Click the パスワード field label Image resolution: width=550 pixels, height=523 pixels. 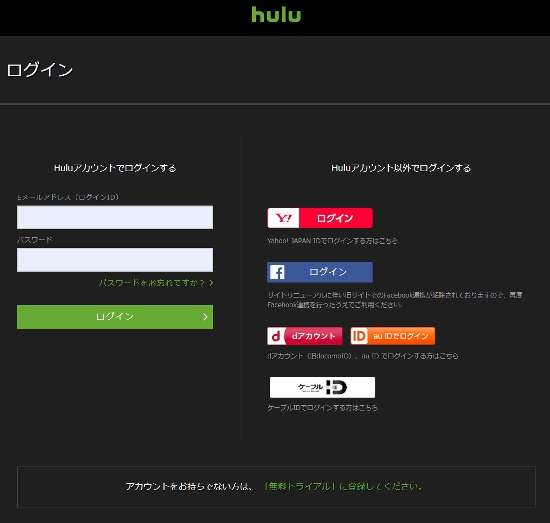tap(35, 240)
